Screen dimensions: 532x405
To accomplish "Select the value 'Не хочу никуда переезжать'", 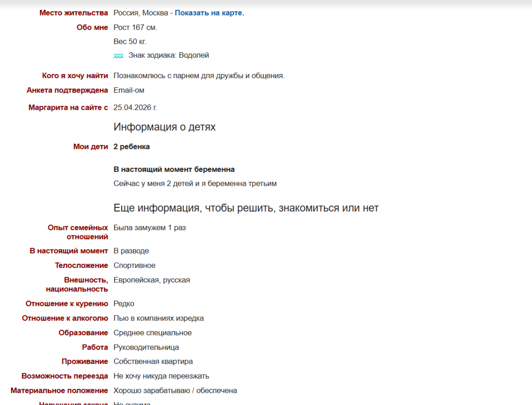I will (162, 376).
